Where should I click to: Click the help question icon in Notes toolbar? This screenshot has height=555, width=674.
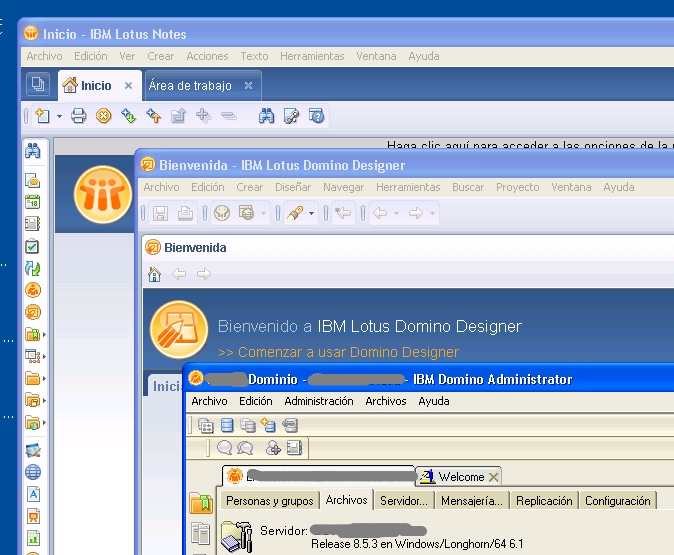coord(316,116)
